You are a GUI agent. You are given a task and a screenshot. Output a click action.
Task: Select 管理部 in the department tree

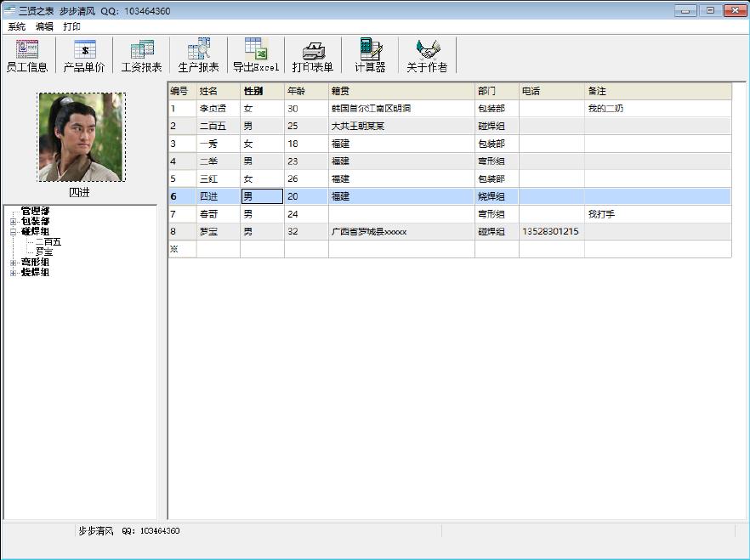pyautogui.click(x=35, y=212)
